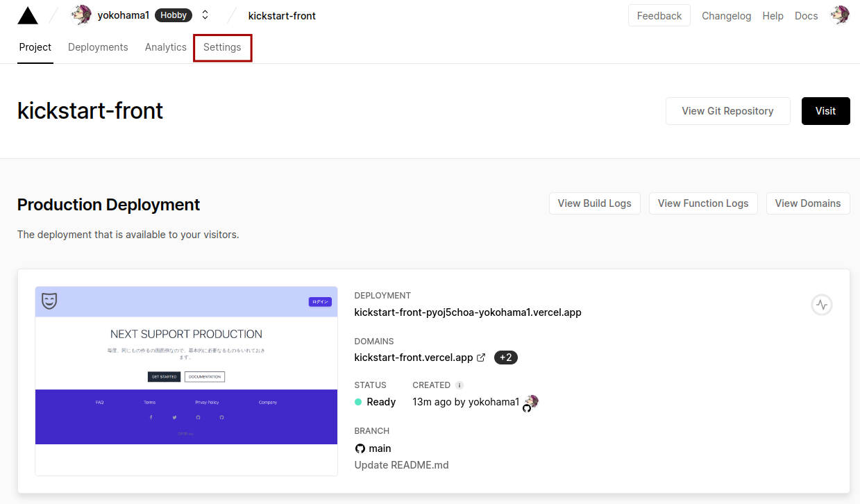This screenshot has height=504, width=860.
Task: Select the yokohama1 team avatar in breadcrumb
Action: [x=81, y=15]
